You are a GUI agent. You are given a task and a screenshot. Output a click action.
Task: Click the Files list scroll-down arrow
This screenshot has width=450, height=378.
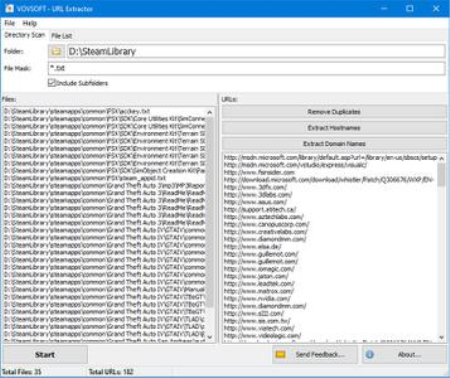[210, 337]
